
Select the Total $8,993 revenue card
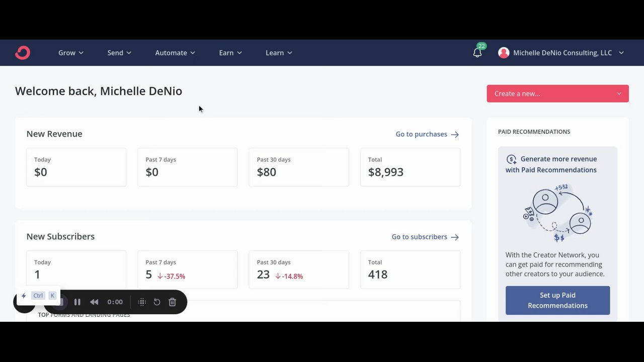point(410,167)
